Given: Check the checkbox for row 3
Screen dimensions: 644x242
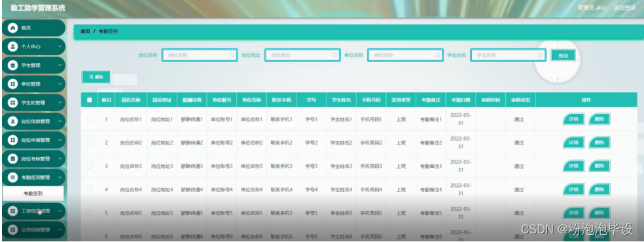Looking at the screenshot, I should [x=89, y=166].
